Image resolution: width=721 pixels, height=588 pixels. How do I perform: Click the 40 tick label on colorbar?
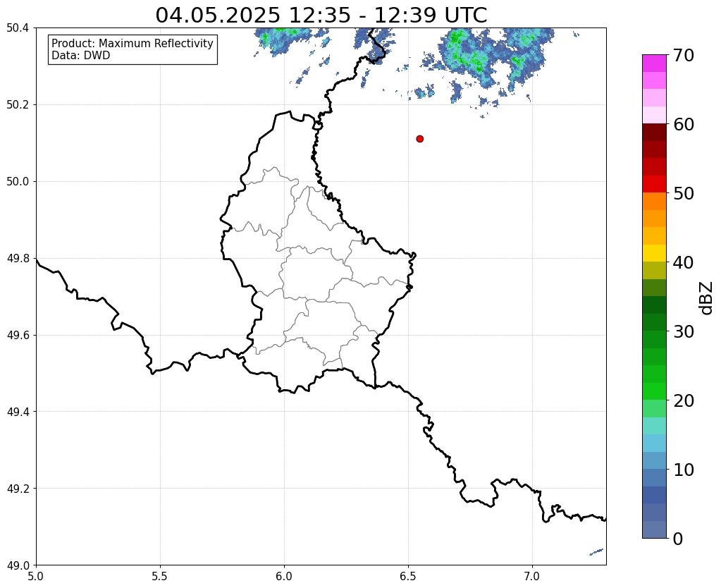coord(684,262)
